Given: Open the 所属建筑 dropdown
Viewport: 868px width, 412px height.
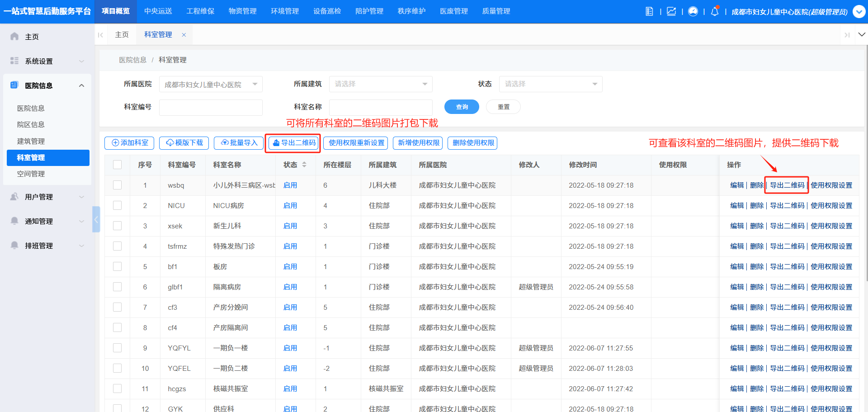Looking at the screenshot, I should coord(381,84).
